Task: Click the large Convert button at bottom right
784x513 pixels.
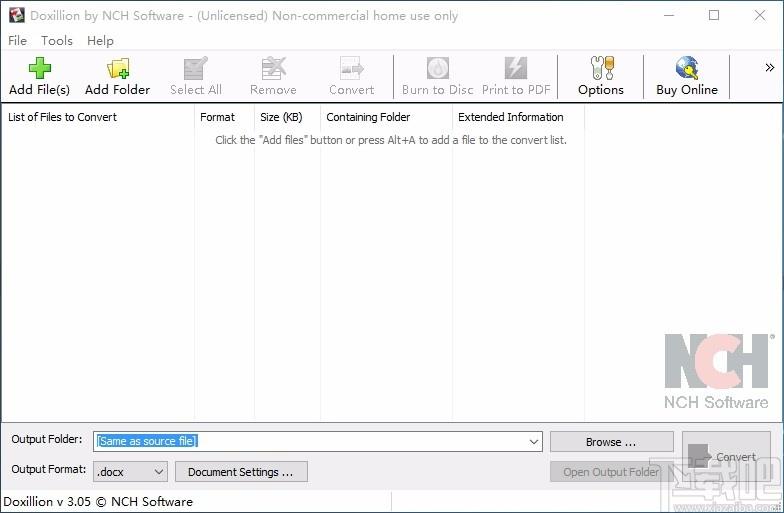Action: point(726,456)
